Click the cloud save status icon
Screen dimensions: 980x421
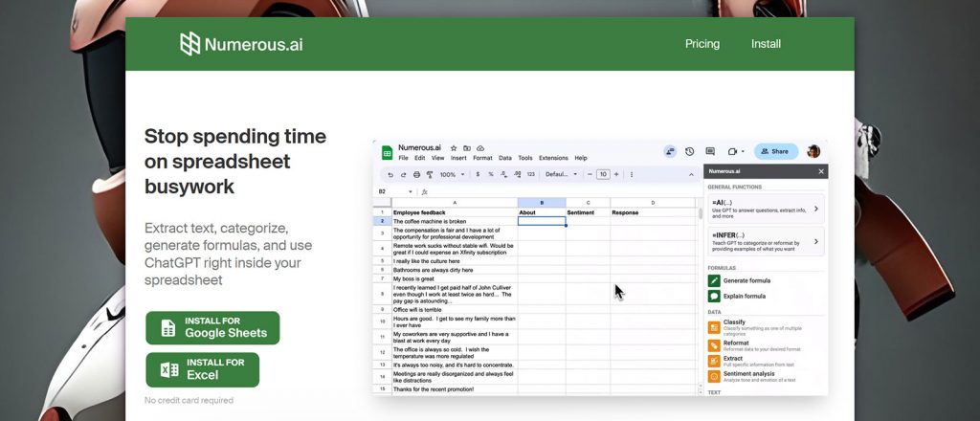click(x=480, y=148)
